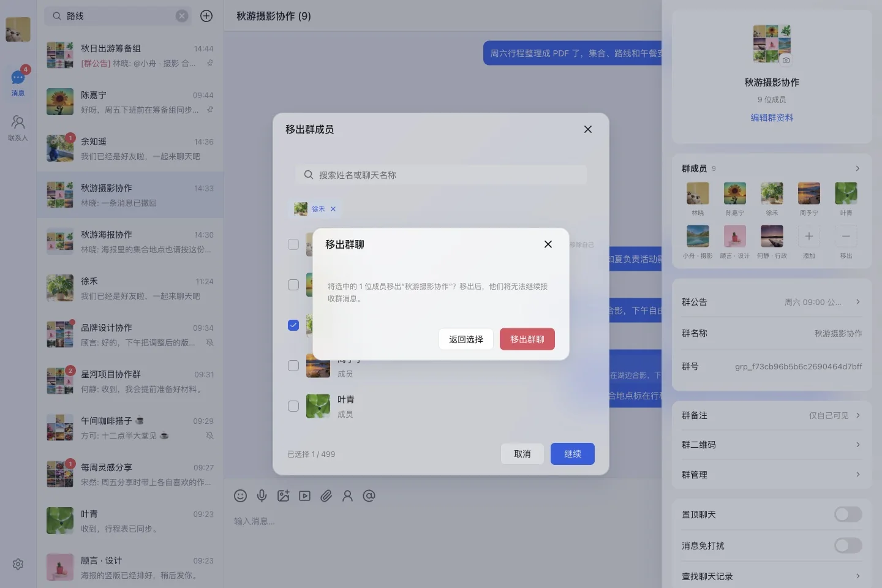Open settings gear in the sidebar
Image resolution: width=882 pixels, height=588 pixels.
pos(18,564)
